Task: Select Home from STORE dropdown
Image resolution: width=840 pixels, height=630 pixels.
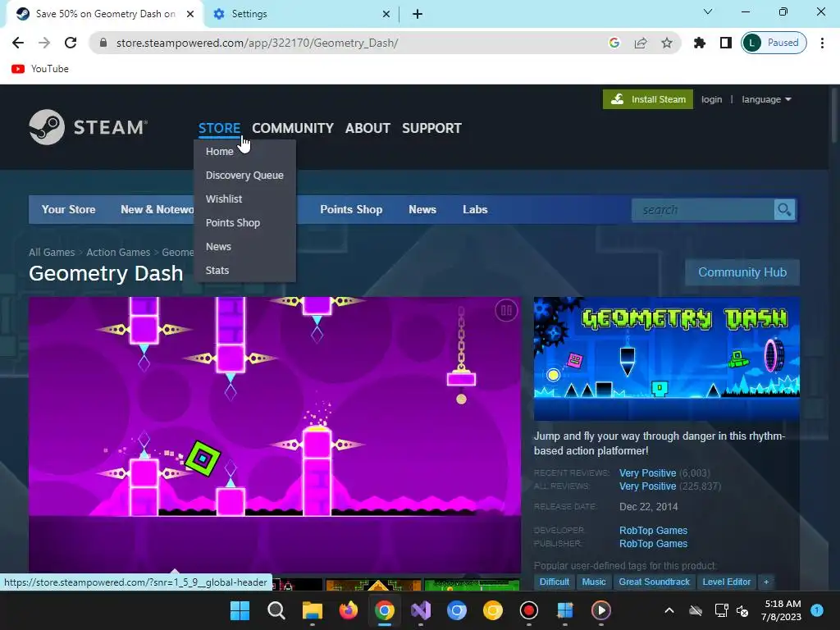Action: coord(220,152)
